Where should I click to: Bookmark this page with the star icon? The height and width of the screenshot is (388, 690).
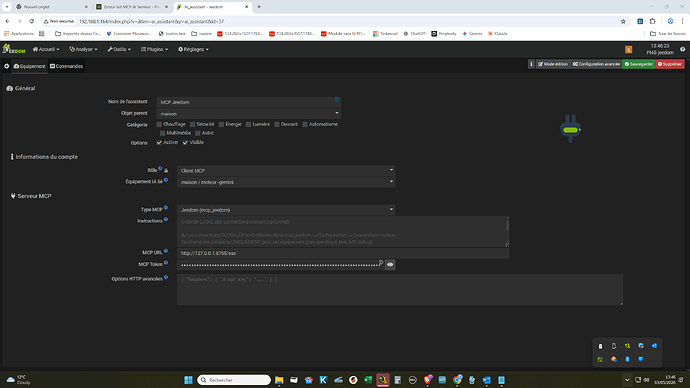click(623, 21)
